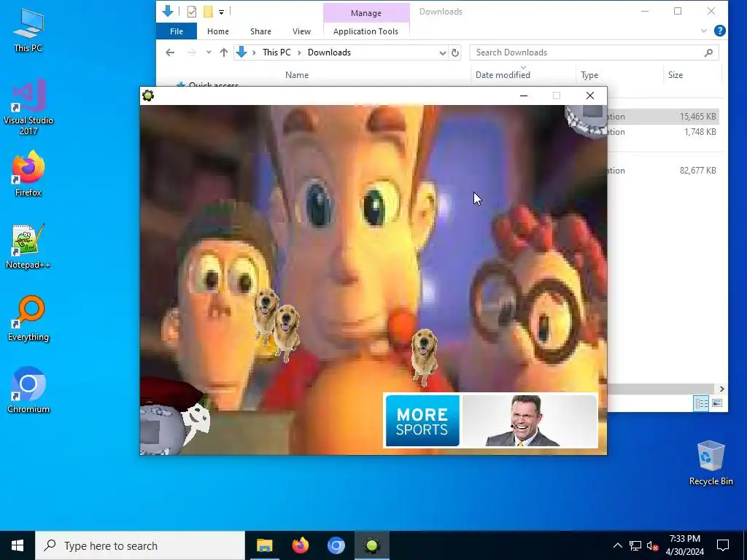
Task: Click the network icon in system tray
Action: [635, 545]
